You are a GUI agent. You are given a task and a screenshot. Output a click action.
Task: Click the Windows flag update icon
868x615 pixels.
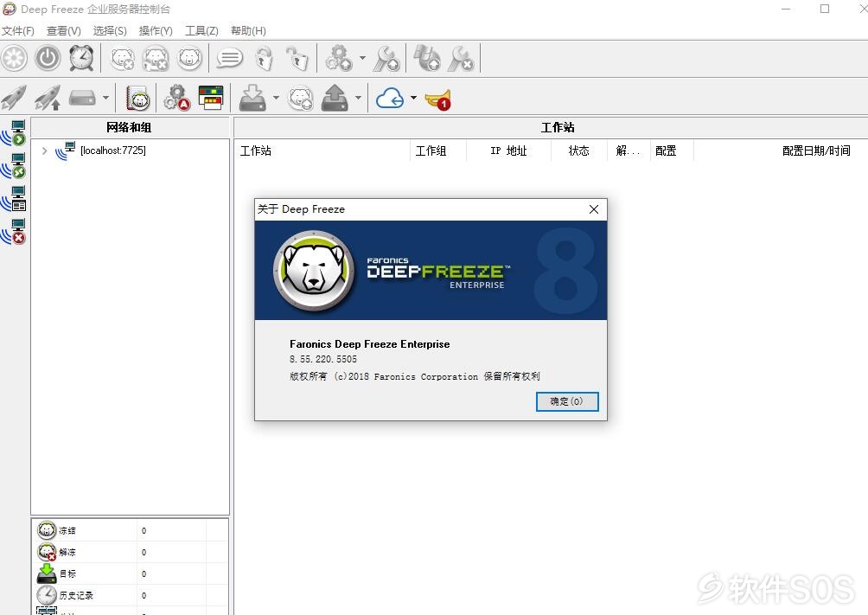tap(427, 58)
